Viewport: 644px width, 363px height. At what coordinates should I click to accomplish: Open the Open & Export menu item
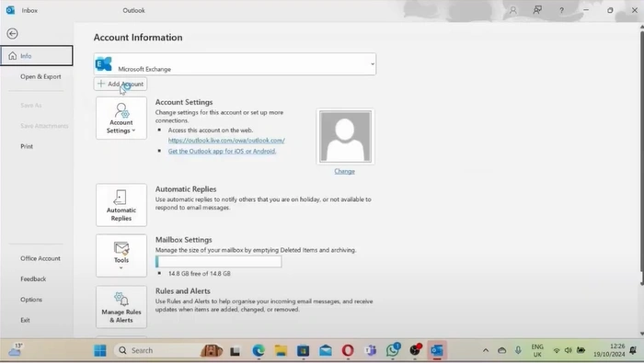(40, 76)
